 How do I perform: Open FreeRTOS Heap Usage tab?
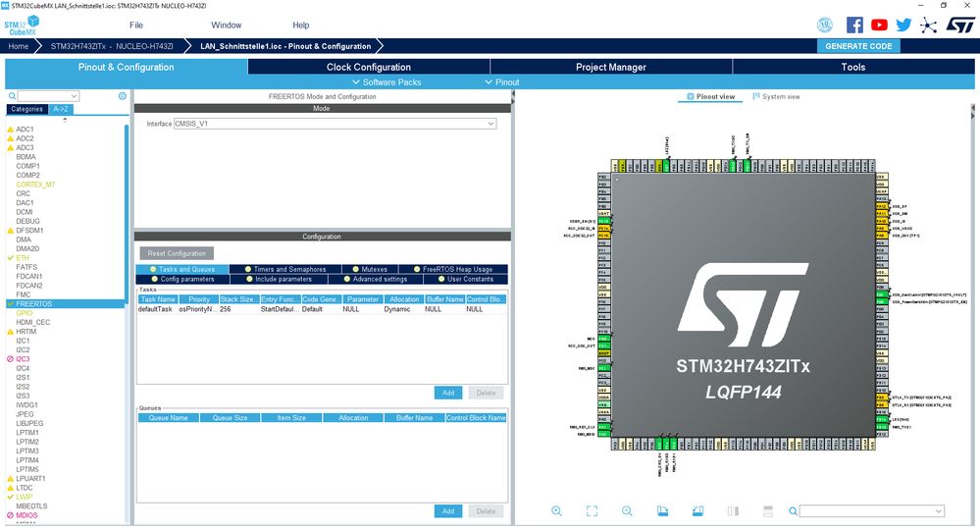[452, 269]
